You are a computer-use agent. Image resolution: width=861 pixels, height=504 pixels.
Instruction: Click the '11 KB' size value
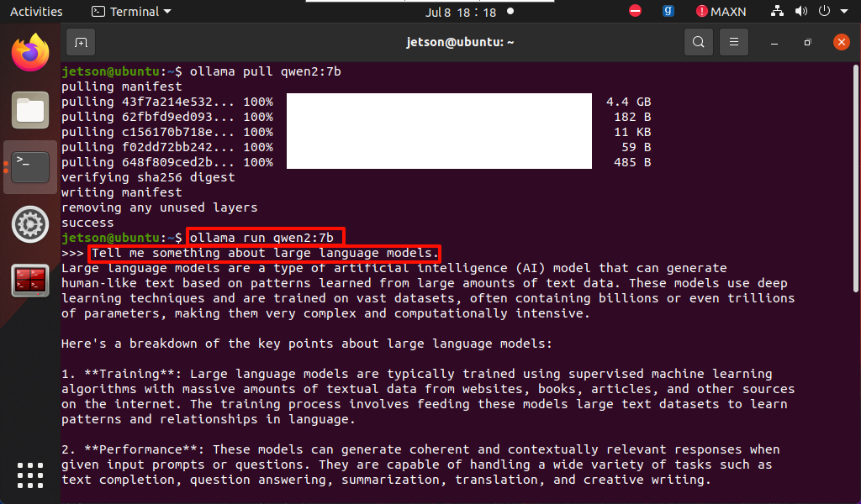pyautogui.click(x=632, y=132)
